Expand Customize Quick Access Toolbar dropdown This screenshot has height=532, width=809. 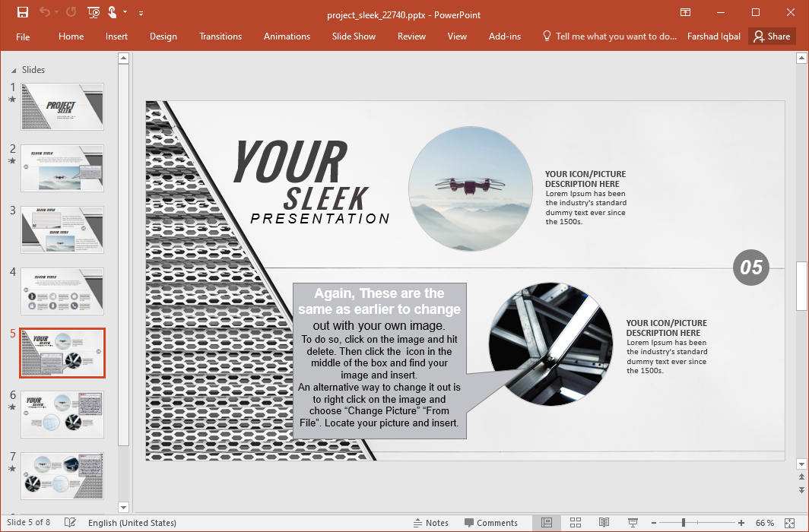click(x=141, y=13)
